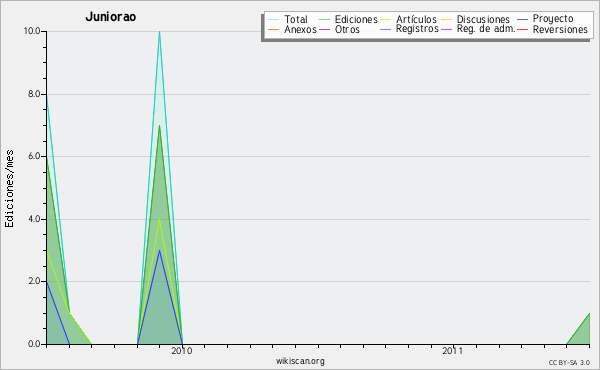Click the 2.0 y-axis label
Image resolution: width=600 pixels, height=370 pixels.
(34, 281)
